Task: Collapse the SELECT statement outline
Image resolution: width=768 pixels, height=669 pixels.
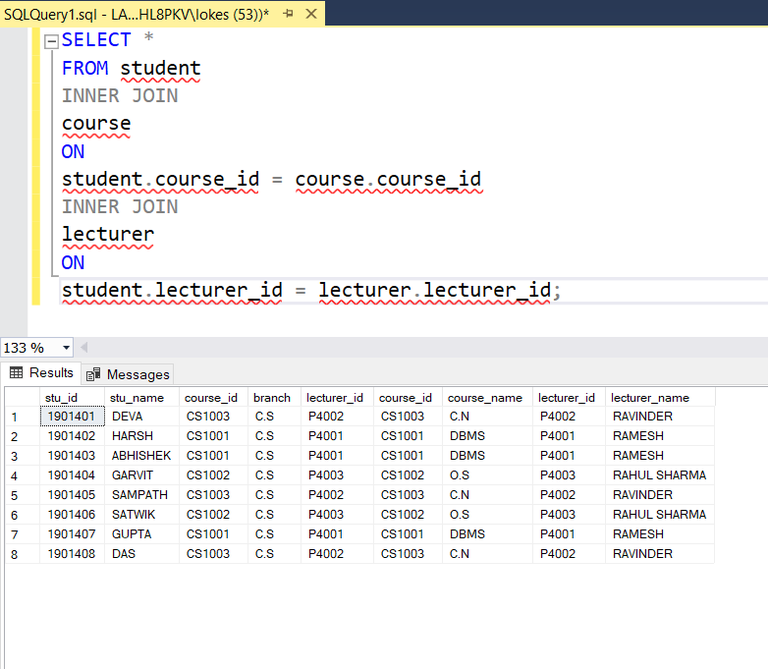Action: pyautogui.click(x=51, y=41)
